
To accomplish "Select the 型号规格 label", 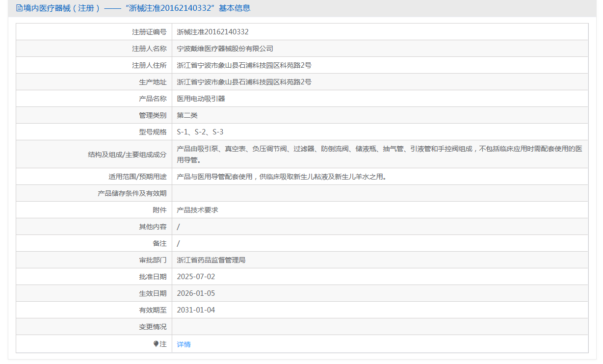I will tap(153, 132).
